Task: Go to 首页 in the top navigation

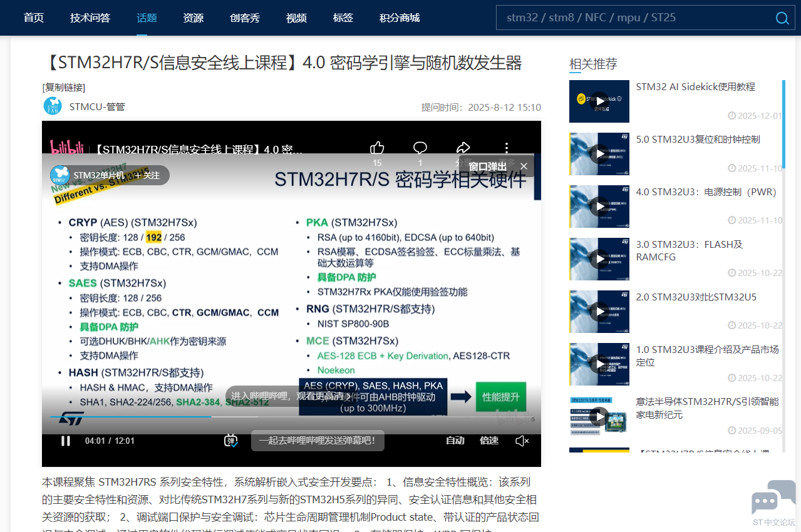Action: [34, 18]
